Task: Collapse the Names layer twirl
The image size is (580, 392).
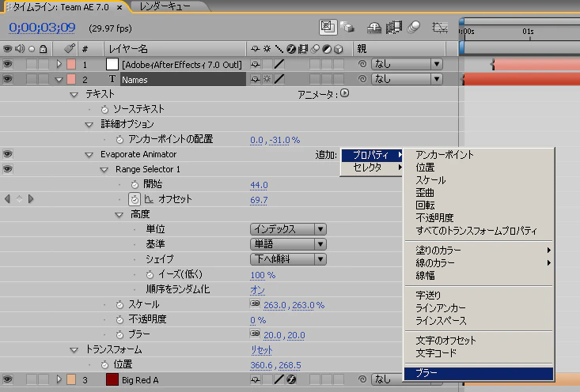Action: pos(59,80)
